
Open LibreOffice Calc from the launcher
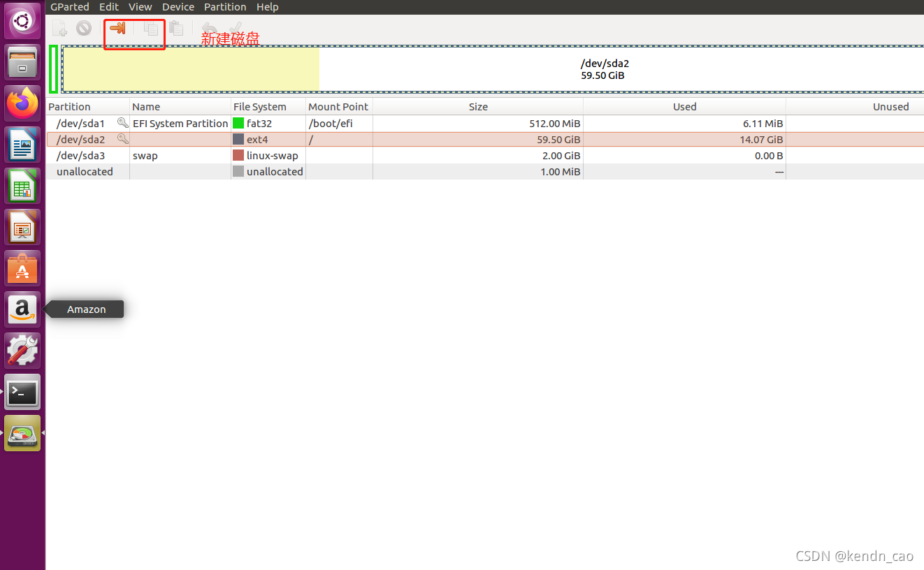(22, 186)
